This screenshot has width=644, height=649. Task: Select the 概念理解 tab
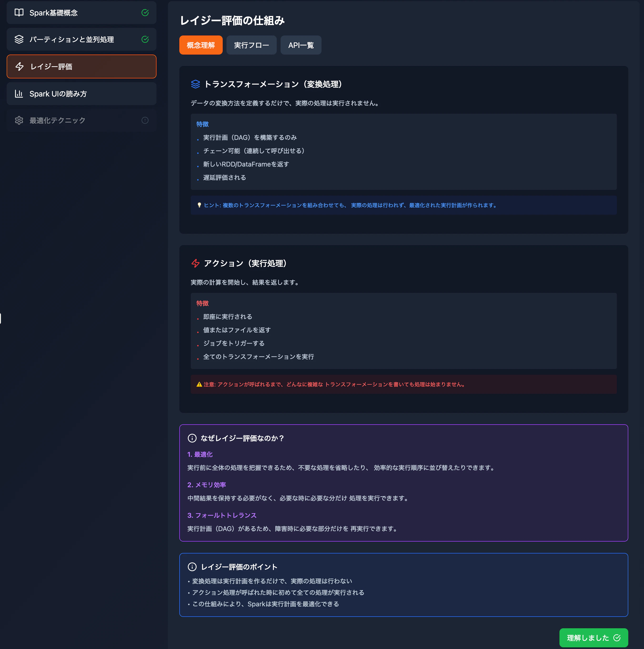click(201, 45)
